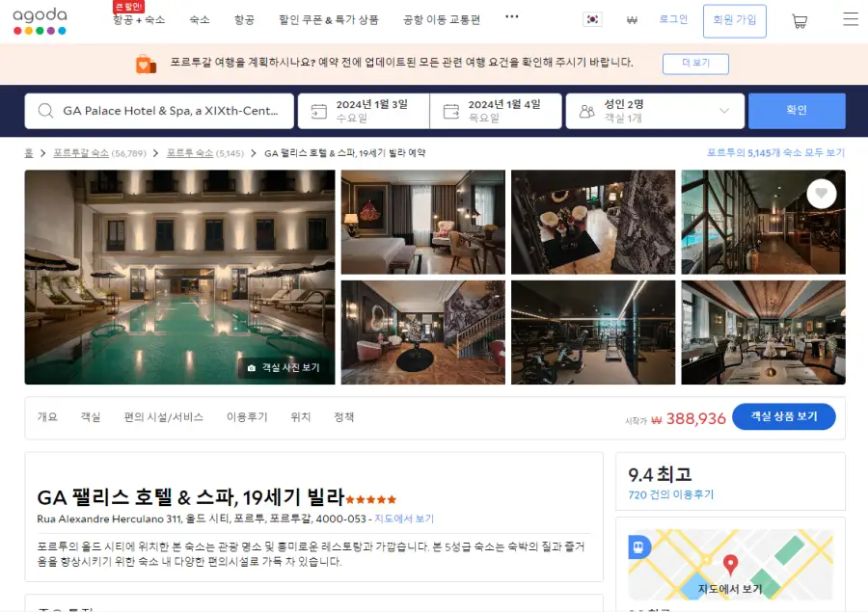Screen dimensions: 868x612
Task: Click the 로그인 link
Action: pos(673,19)
